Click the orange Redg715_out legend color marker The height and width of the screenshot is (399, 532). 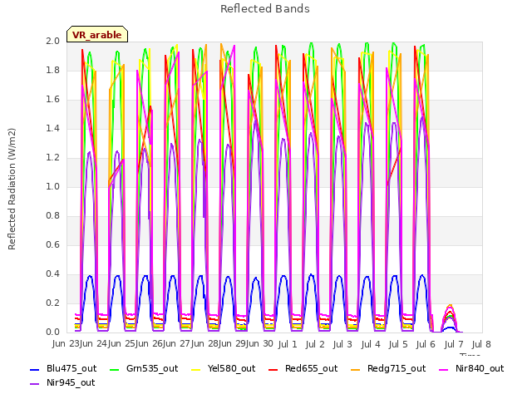pyautogui.click(x=355, y=370)
